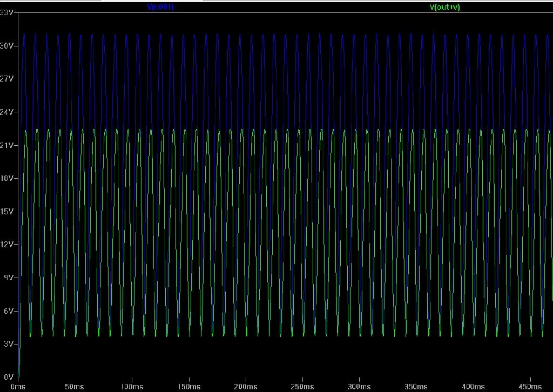
Task: Click the 0V vertical axis label
Action: pos(9,377)
